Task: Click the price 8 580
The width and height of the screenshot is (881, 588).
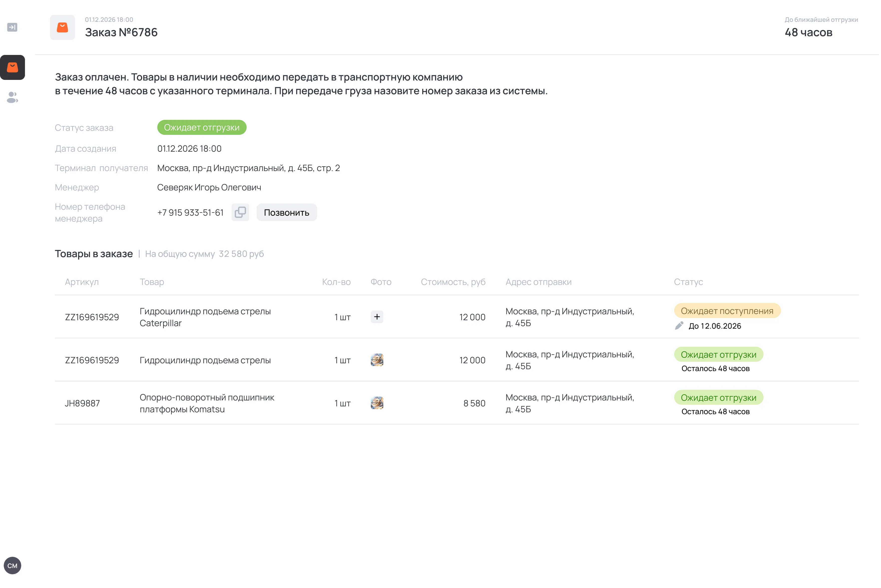Action: click(475, 403)
